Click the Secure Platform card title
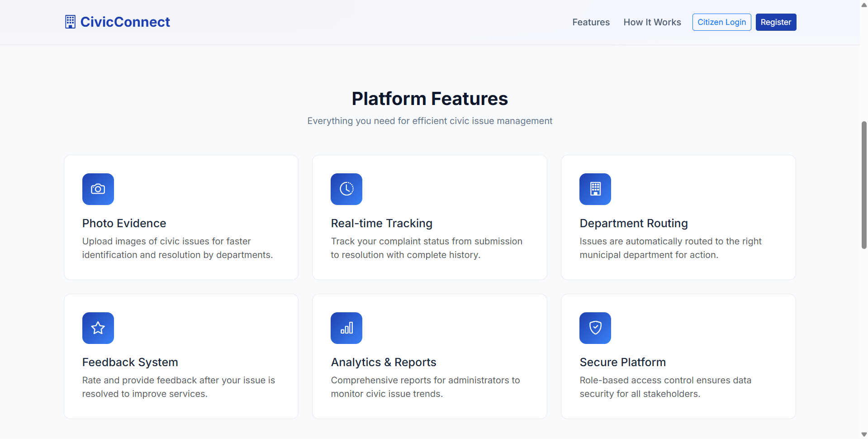The width and height of the screenshot is (868, 439). [x=622, y=362]
